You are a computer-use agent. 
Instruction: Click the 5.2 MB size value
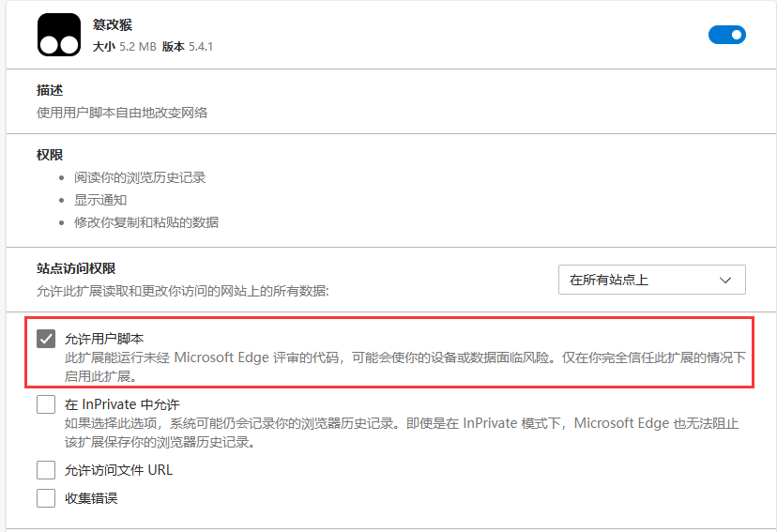138,46
